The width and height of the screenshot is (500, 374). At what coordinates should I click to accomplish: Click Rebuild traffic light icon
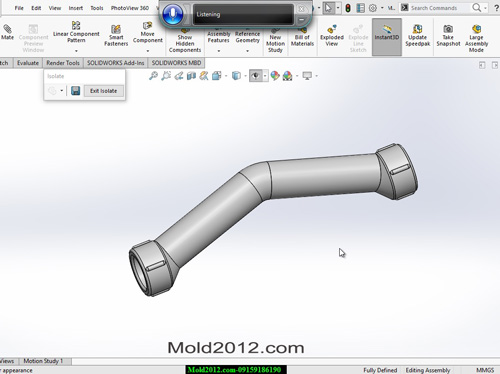pos(348,8)
